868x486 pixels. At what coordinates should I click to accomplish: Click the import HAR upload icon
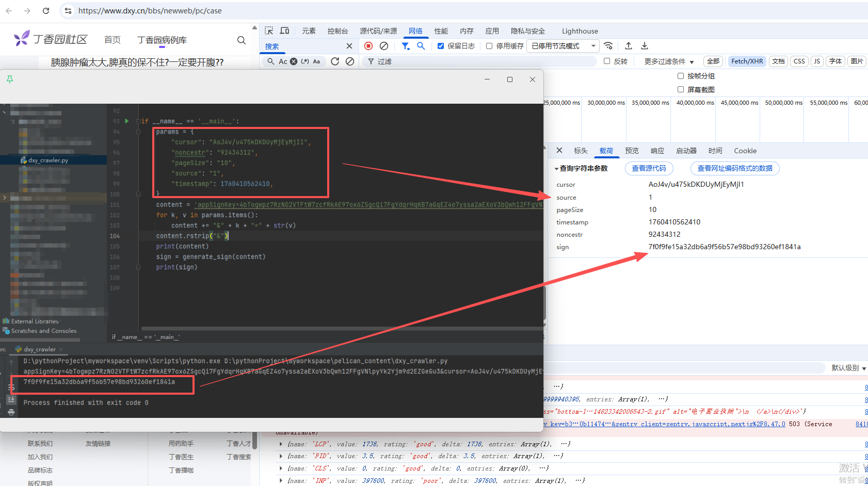click(x=629, y=46)
